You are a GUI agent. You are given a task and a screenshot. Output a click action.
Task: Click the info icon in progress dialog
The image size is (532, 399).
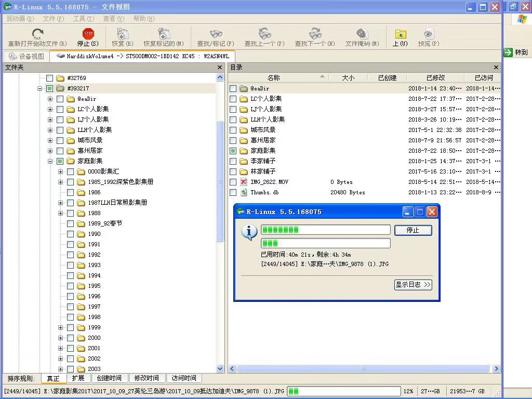click(x=249, y=232)
